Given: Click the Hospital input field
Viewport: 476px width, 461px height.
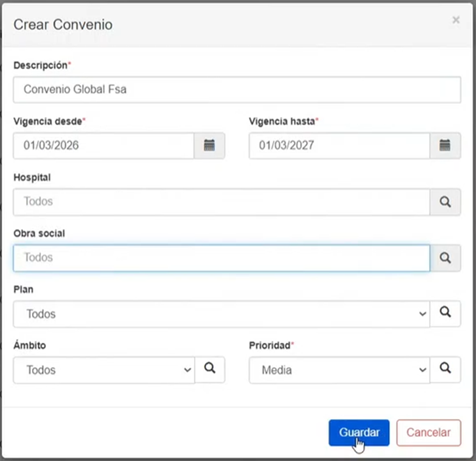Looking at the screenshot, I should (222, 202).
